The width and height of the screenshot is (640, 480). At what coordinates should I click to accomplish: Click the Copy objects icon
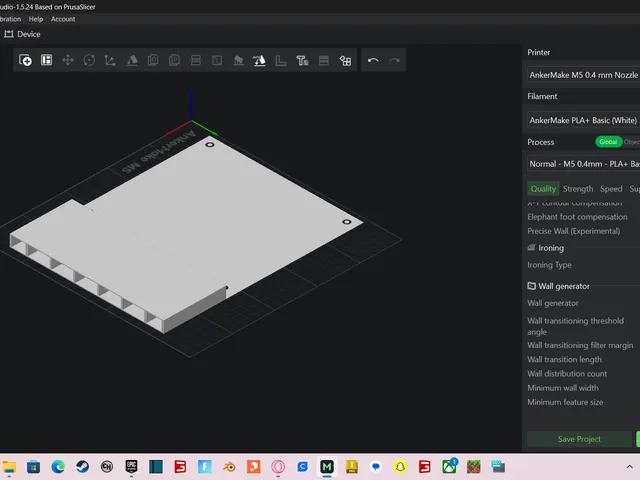[x=153, y=60]
